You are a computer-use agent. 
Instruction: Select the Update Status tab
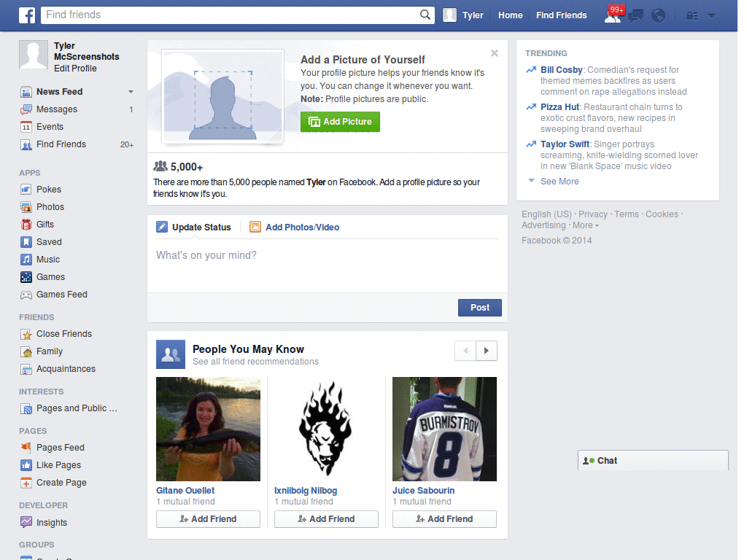(x=194, y=227)
